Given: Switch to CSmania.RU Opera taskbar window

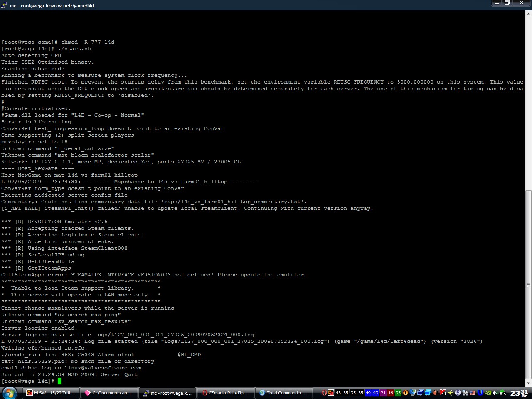Looking at the screenshot, I should point(226,393).
